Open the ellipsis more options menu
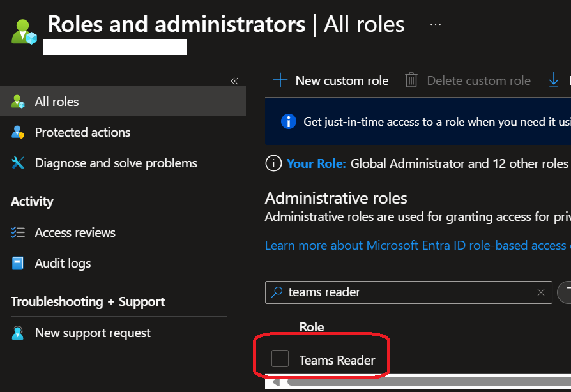This screenshot has height=392, width=571. 436,24
